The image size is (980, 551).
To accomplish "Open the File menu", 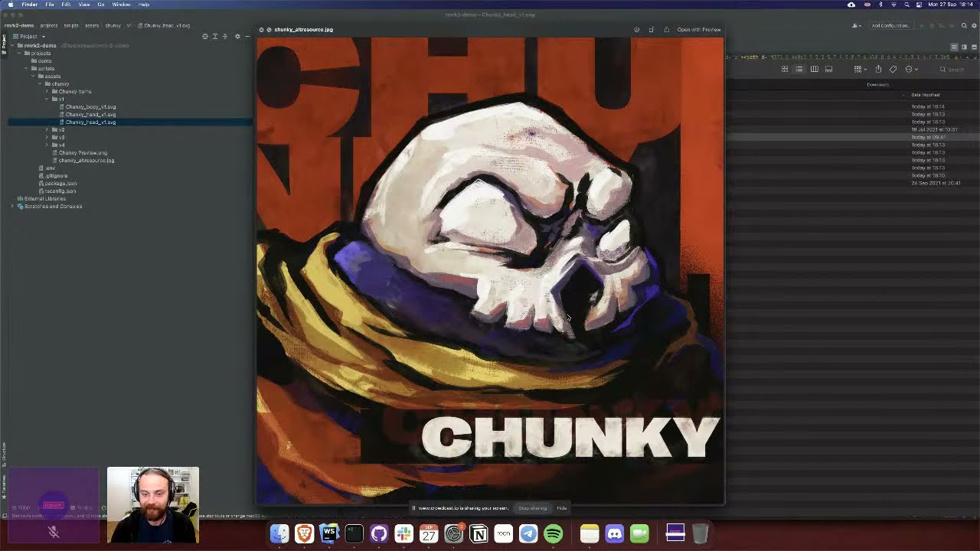I will [50, 5].
